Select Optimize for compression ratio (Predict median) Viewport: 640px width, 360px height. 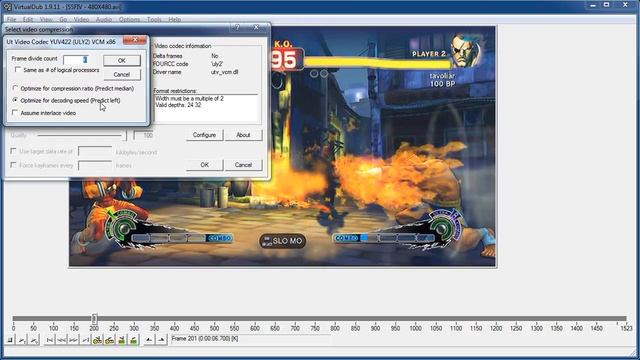coord(15,88)
